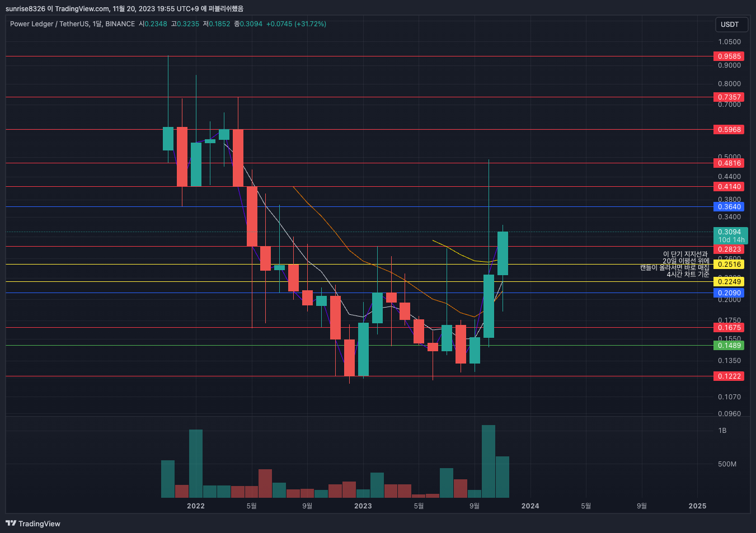
Task: Click the 10d 14h bar countdown
Action: [731, 240]
